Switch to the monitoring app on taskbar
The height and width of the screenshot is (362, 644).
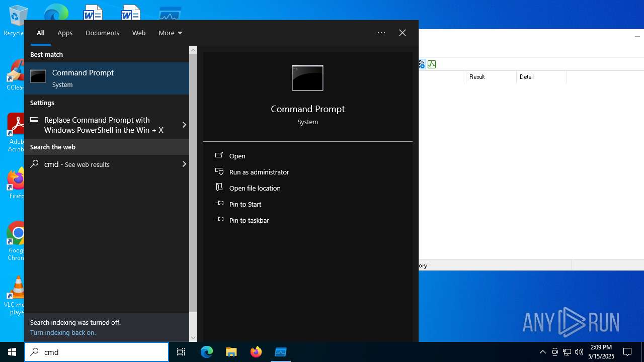(x=281, y=352)
